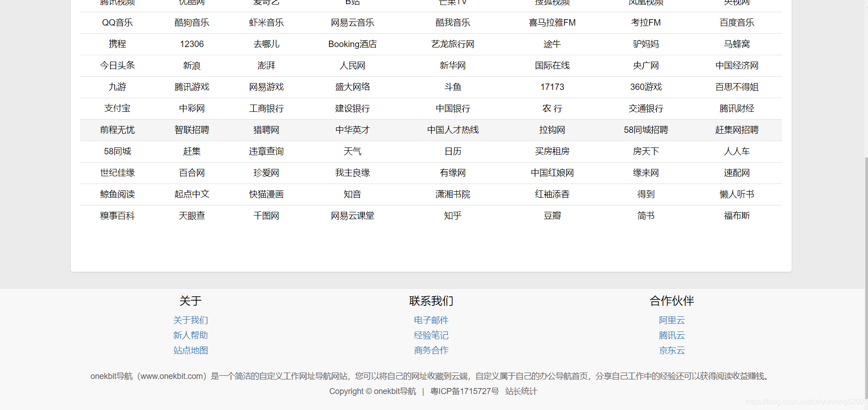The image size is (868, 410).
Task: Open the 日历 link
Action: [453, 152]
